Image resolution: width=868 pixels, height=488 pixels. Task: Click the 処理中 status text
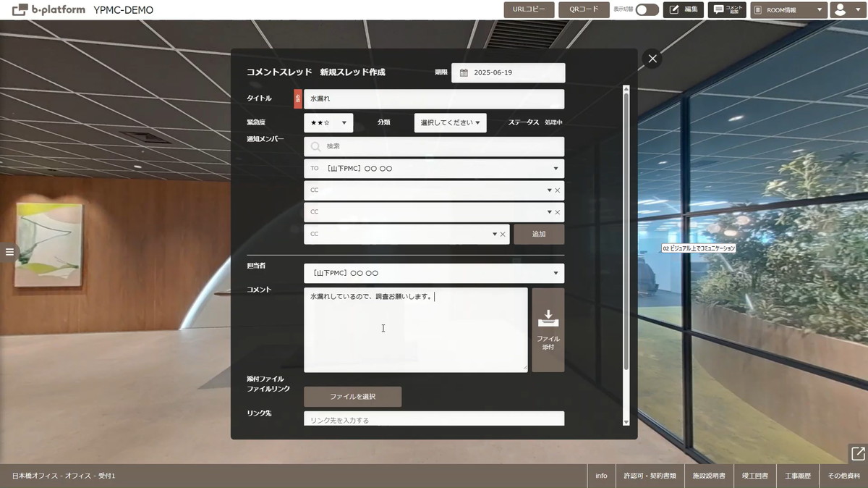(x=553, y=123)
